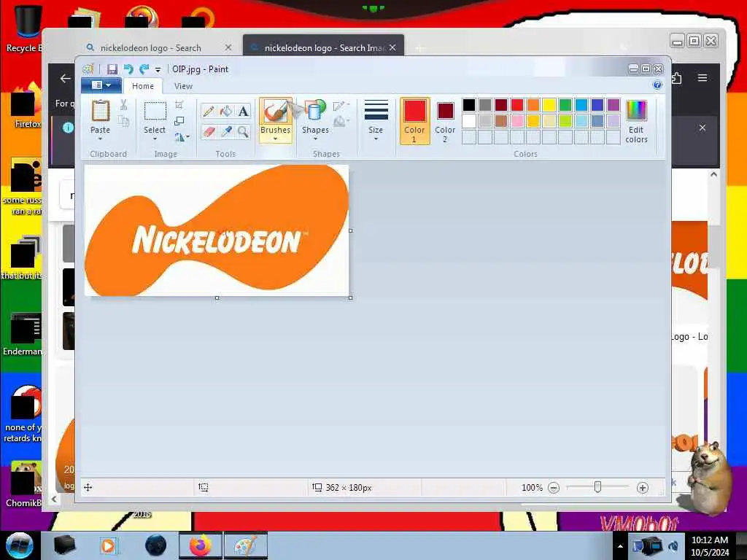Screen dimensions: 747x560
Task: Expand the Size dropdown arrow
Action: point(376,139)
